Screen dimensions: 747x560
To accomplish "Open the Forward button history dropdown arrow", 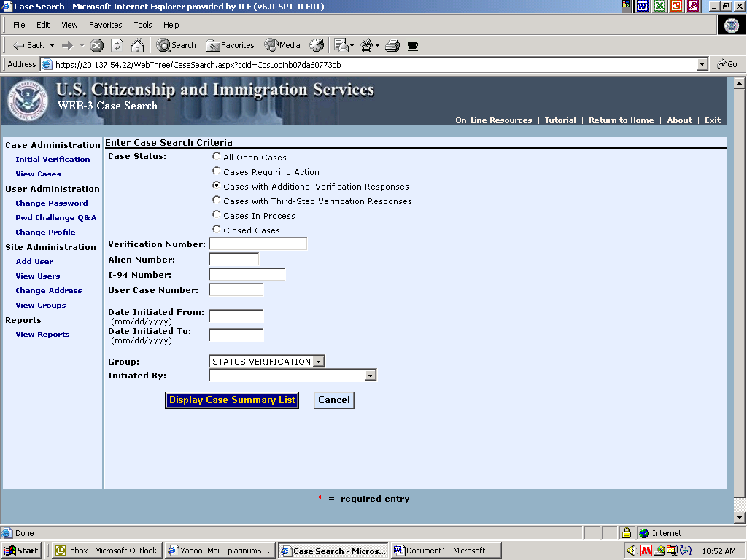I will coord(82,46).
